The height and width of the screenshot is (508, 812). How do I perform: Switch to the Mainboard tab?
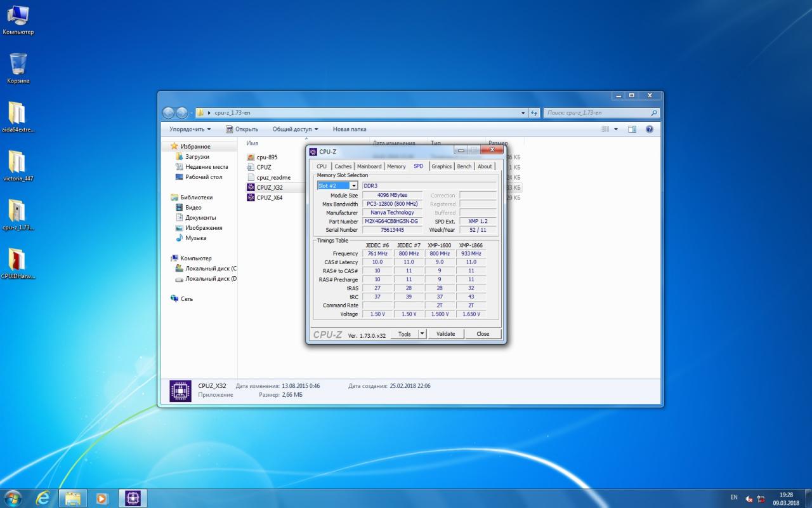tap(369, 166)
